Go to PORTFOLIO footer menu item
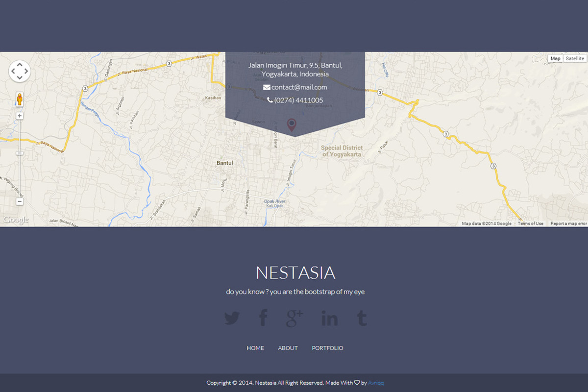Viewport: 588px width, 392px height. (x=327, y=348)
